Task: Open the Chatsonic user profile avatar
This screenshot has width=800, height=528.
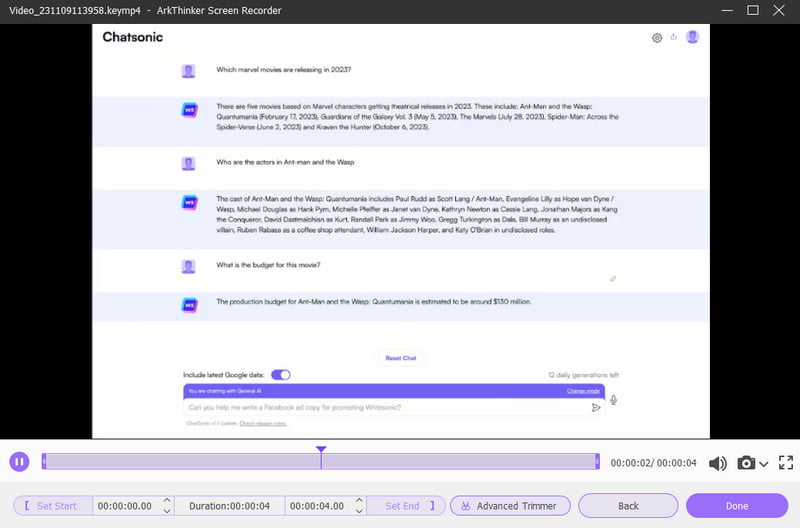Action: pos(692,37)
